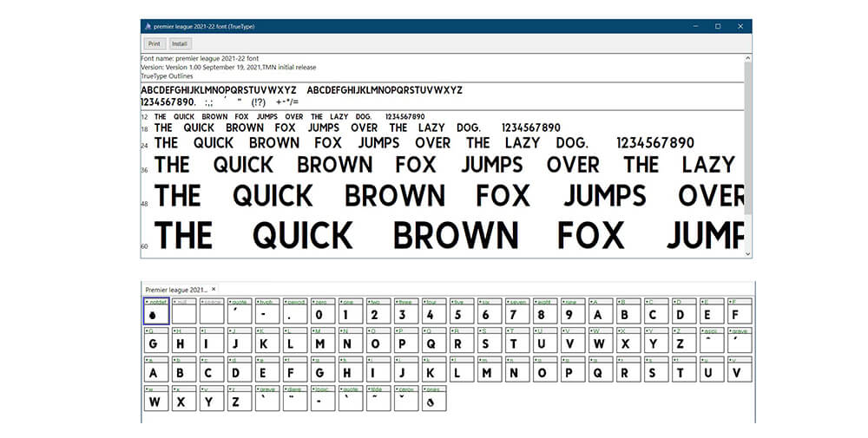Click the font viewer title bar icon
The width and height of the screenshot is (868, 438).
pos(148,27)
